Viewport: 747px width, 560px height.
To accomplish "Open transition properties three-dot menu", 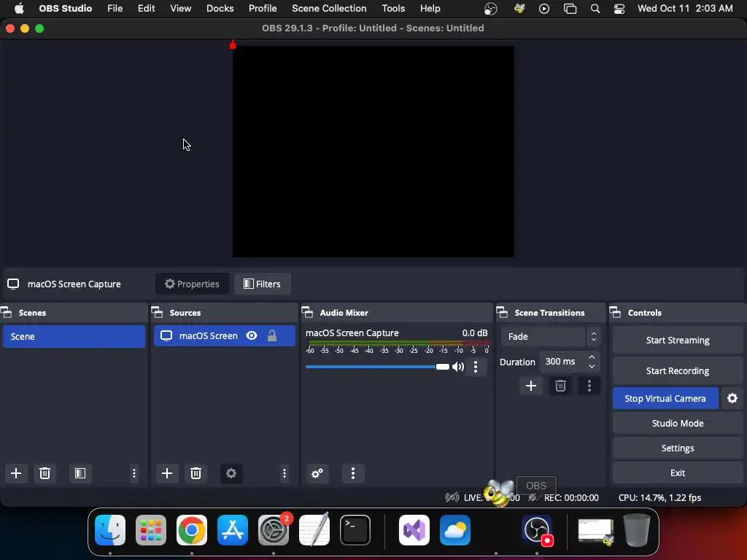I will 589,386.
